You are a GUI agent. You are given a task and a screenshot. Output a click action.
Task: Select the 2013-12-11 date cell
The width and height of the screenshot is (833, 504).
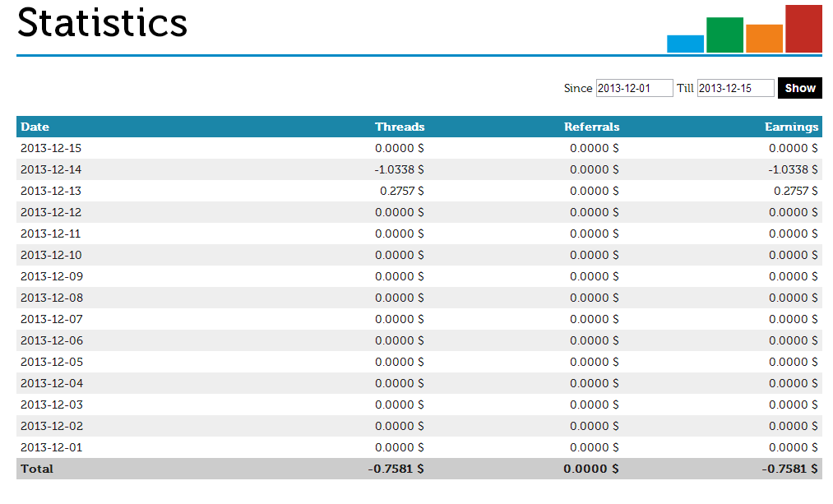coord(50,234)
